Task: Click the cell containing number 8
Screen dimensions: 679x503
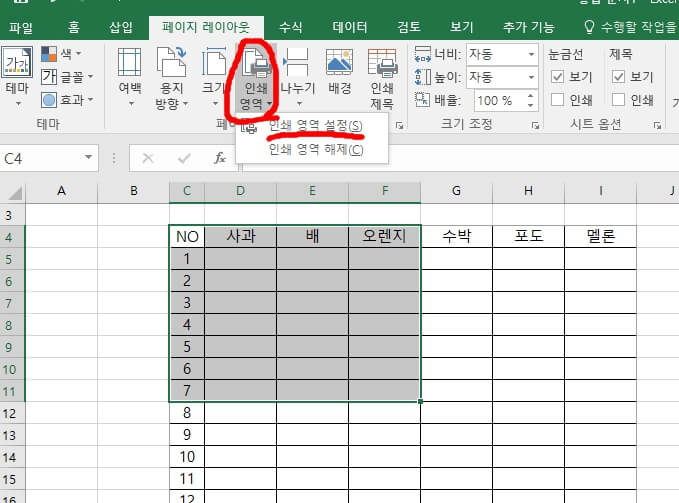Action: [187, 413]
